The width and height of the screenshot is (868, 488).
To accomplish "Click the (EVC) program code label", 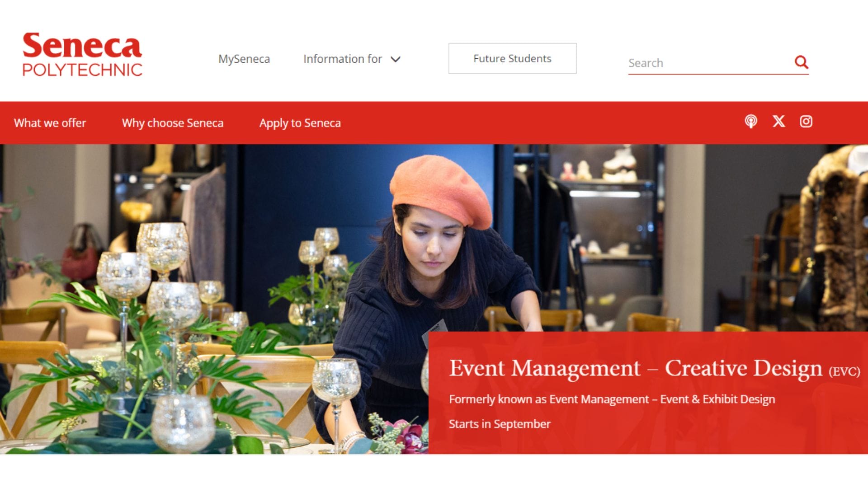I will (x=844, y=371).
